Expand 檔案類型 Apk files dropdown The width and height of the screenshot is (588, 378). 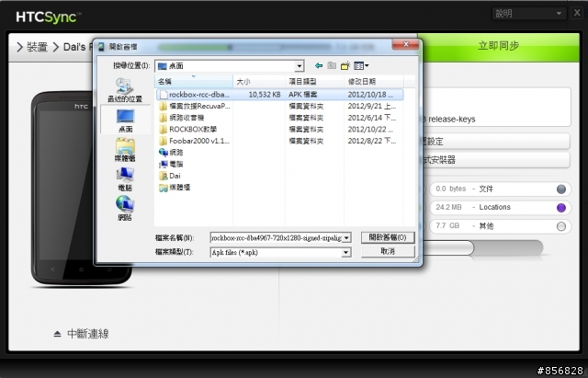346,253
